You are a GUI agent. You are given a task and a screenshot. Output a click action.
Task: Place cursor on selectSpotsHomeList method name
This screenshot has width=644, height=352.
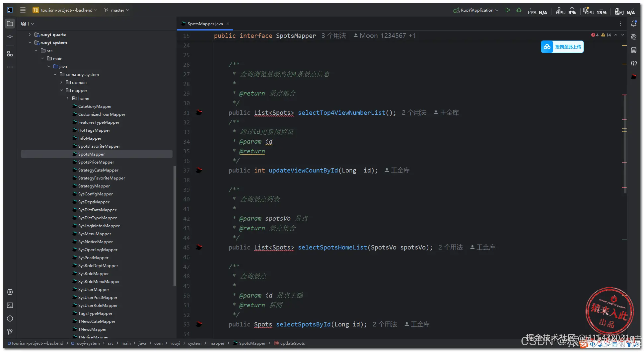[332, 247]
